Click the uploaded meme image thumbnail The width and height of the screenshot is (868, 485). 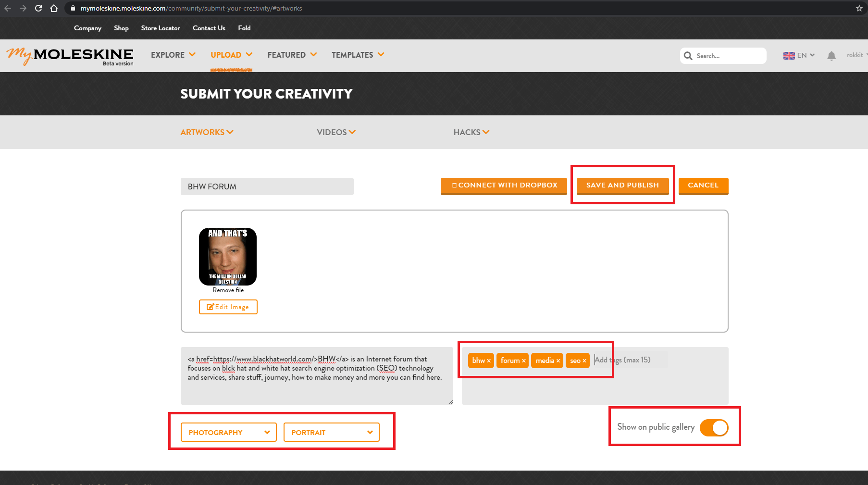[x=228, y=257]
